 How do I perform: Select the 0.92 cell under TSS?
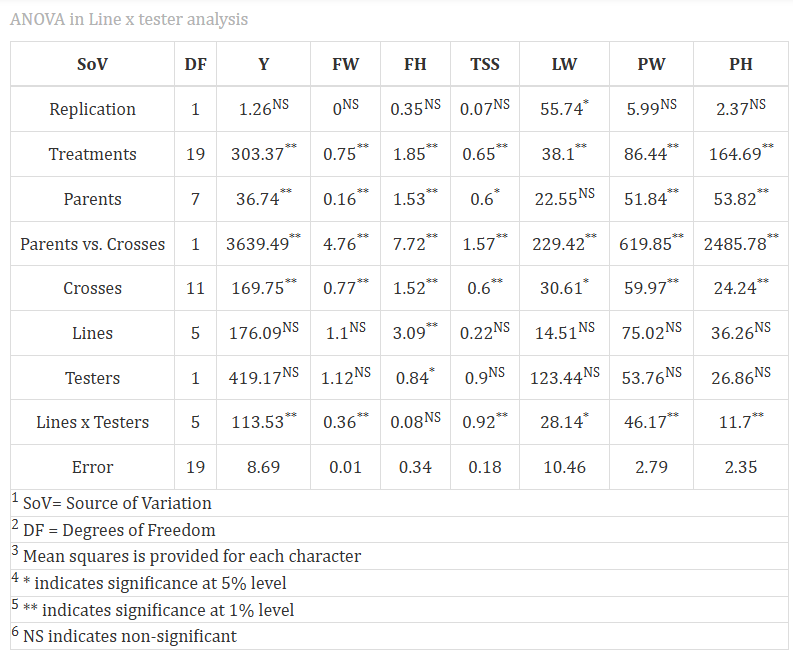click(x=485, y=421)
